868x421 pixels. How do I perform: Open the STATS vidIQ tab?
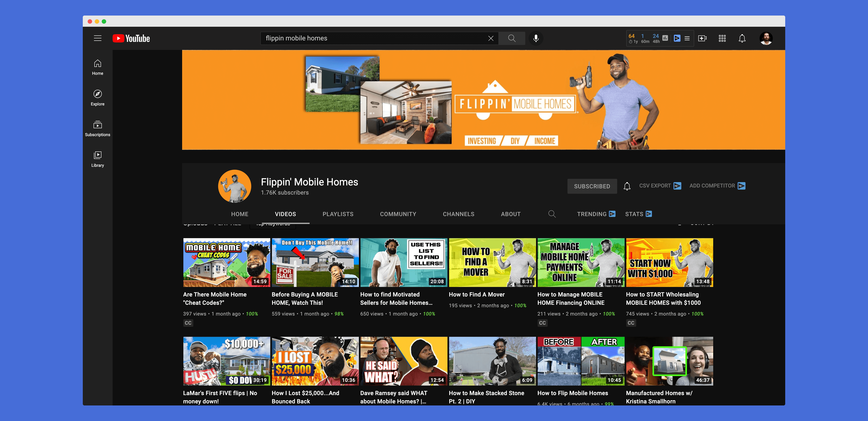(x=638, y=214)
